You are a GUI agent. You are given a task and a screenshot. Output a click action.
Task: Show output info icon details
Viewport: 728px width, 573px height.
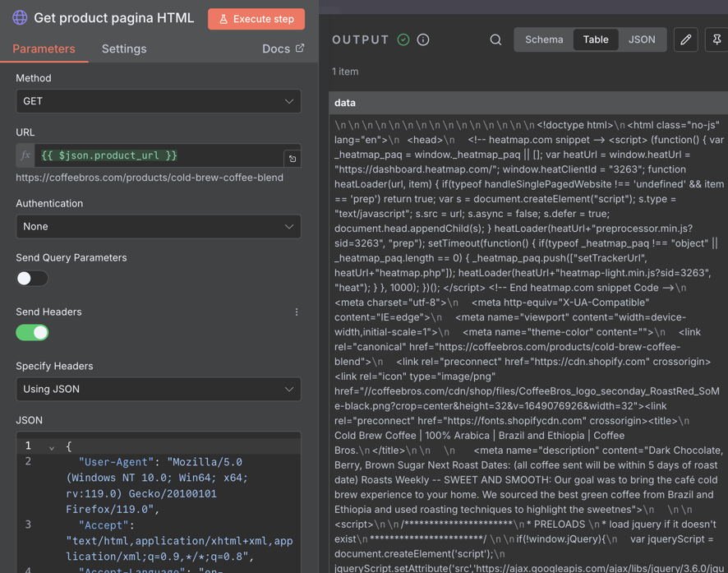423,40
